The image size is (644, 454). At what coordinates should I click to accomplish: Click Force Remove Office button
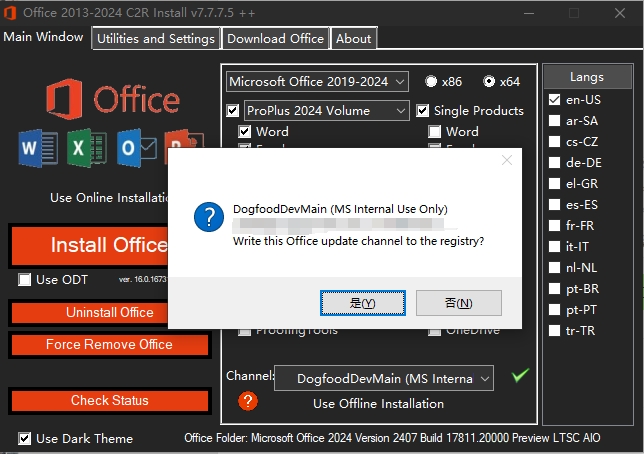coord(110,345)
